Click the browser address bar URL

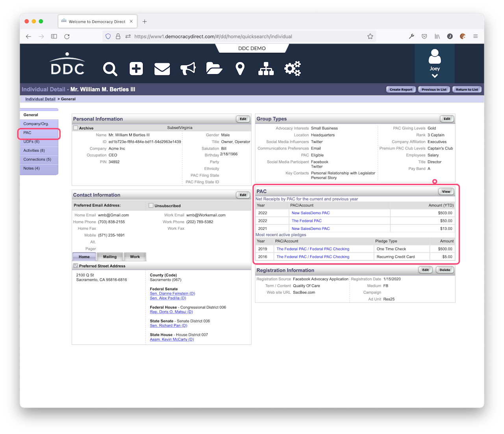tap(213, 36)
